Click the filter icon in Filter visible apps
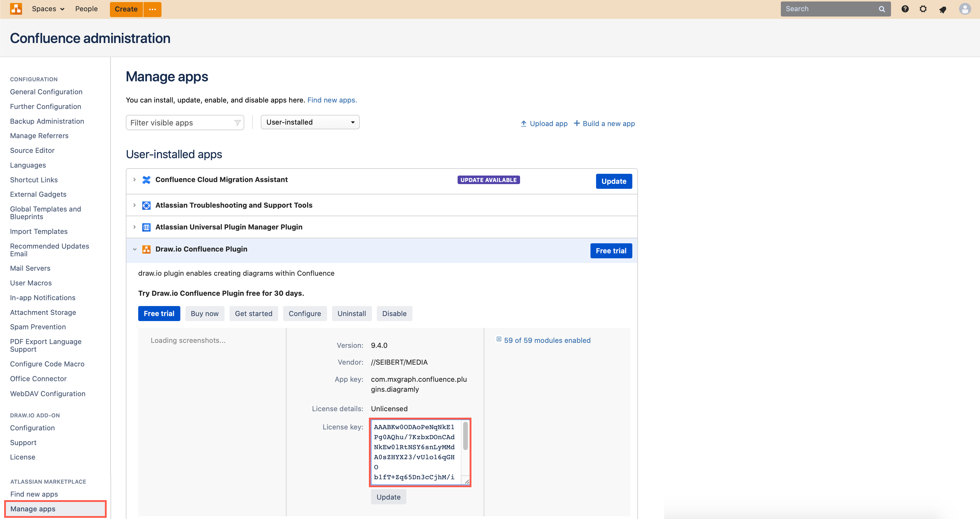The image size is (980, 519). click(x=237, y=123)
